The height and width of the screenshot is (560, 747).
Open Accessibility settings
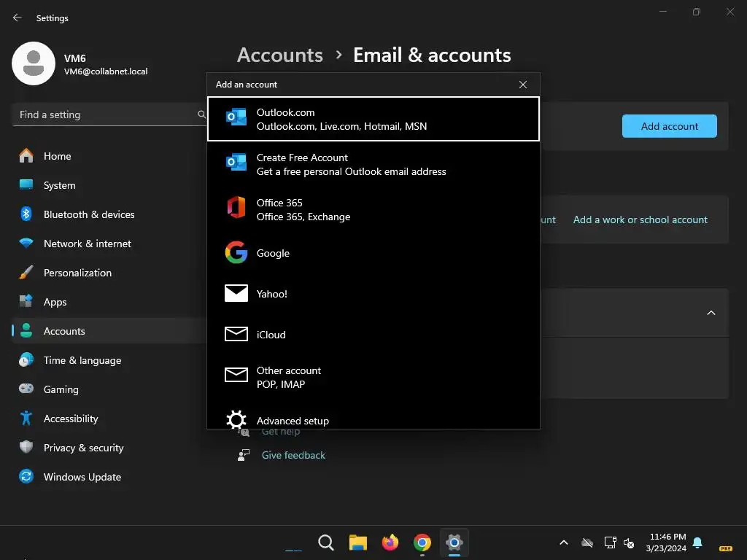[x=109, y=419]
